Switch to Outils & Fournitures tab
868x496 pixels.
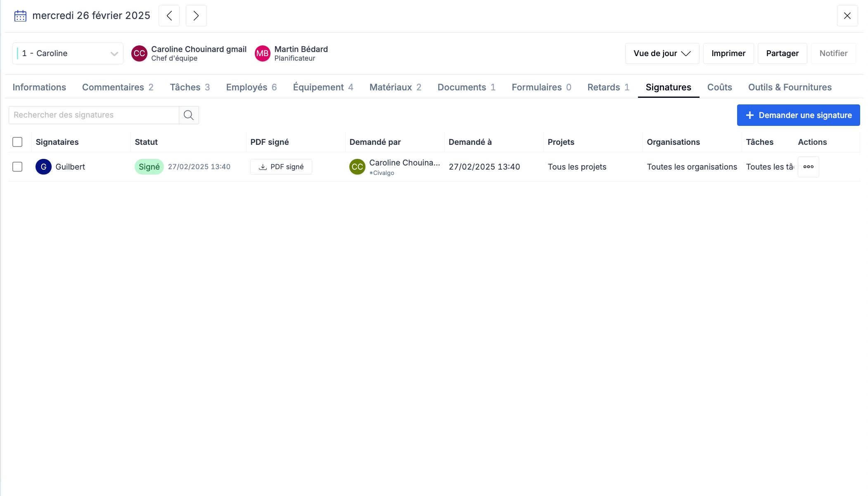[790, 87]
